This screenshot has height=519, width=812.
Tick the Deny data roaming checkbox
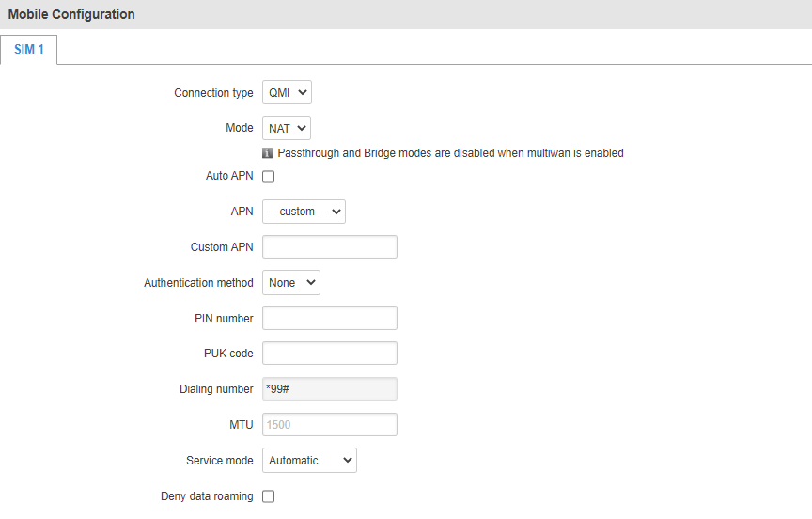click(268, 496)
